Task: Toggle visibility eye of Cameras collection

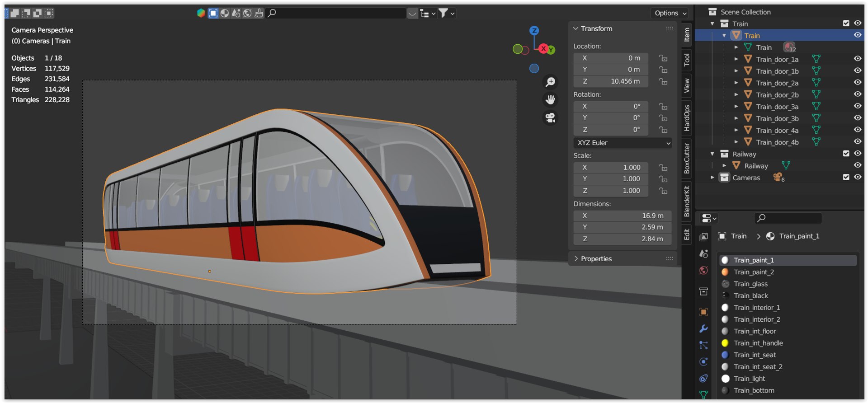Action: click(858, 177)
